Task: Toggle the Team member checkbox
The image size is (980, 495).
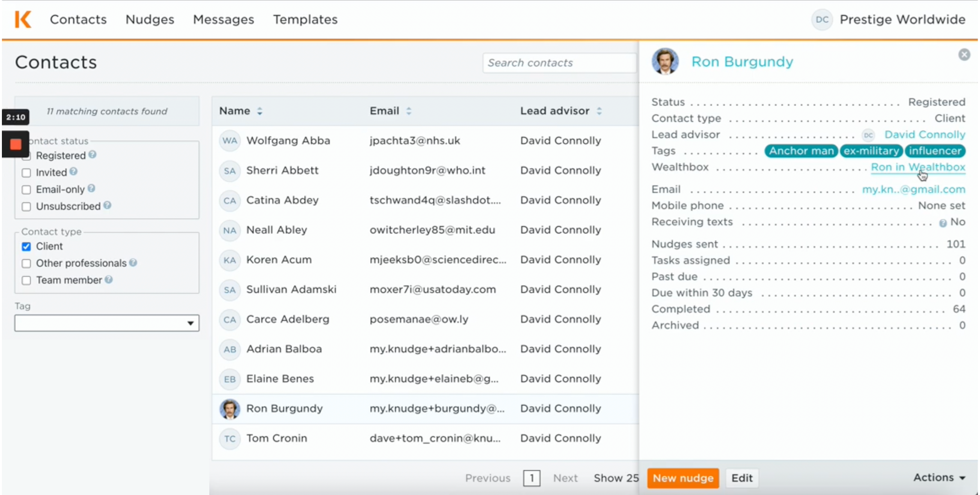Action: [26, 280]
